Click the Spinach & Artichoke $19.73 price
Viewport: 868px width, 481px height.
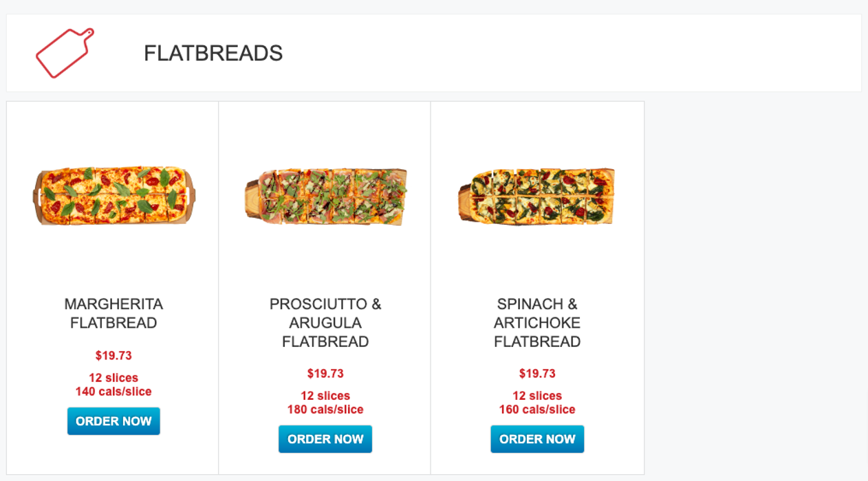click(537, 373)
